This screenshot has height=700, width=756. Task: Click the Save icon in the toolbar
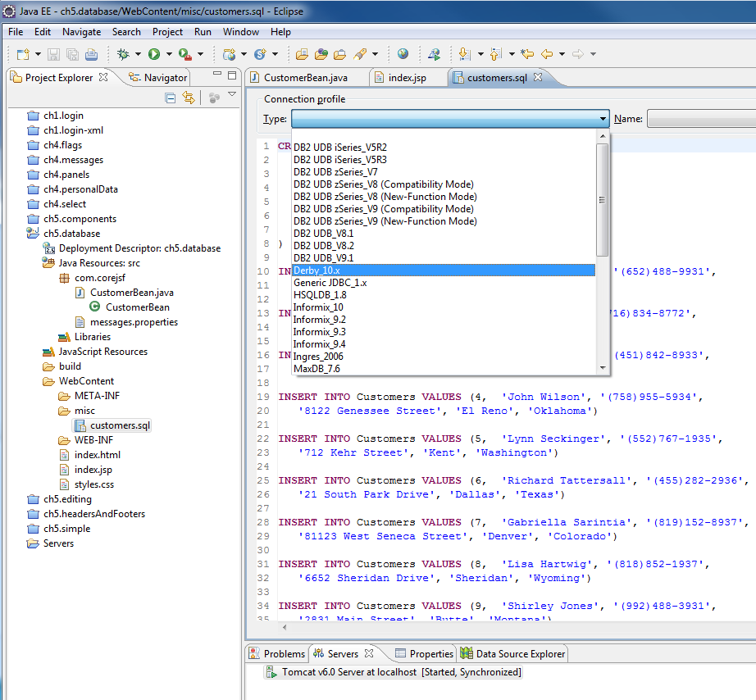coord(53,54)
